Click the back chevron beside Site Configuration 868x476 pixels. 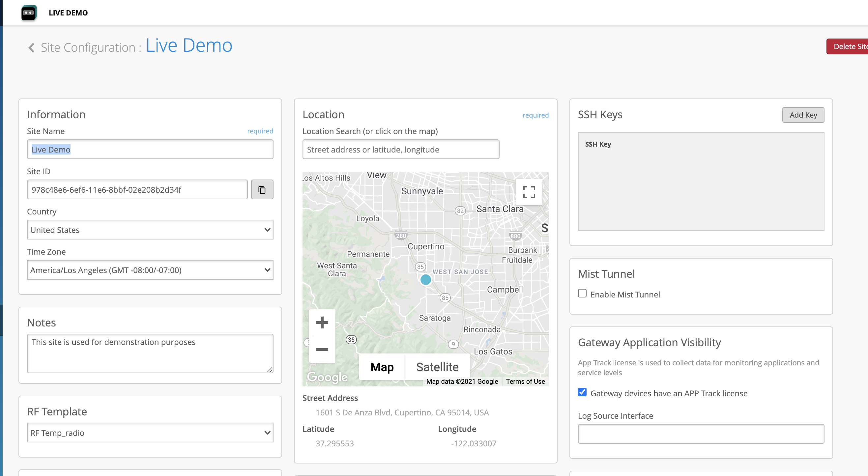pyautogui.click(x=31, y=47)
